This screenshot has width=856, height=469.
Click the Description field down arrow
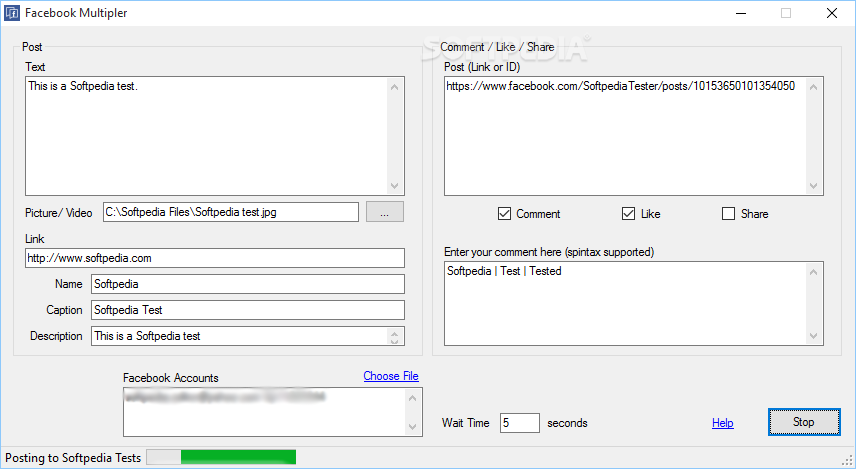395,341
